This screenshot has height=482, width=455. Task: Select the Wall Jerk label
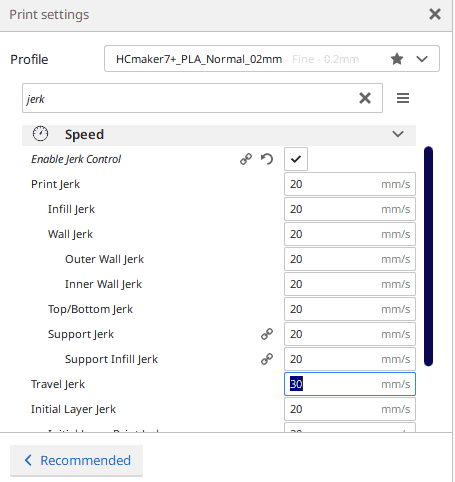point(70,234)
